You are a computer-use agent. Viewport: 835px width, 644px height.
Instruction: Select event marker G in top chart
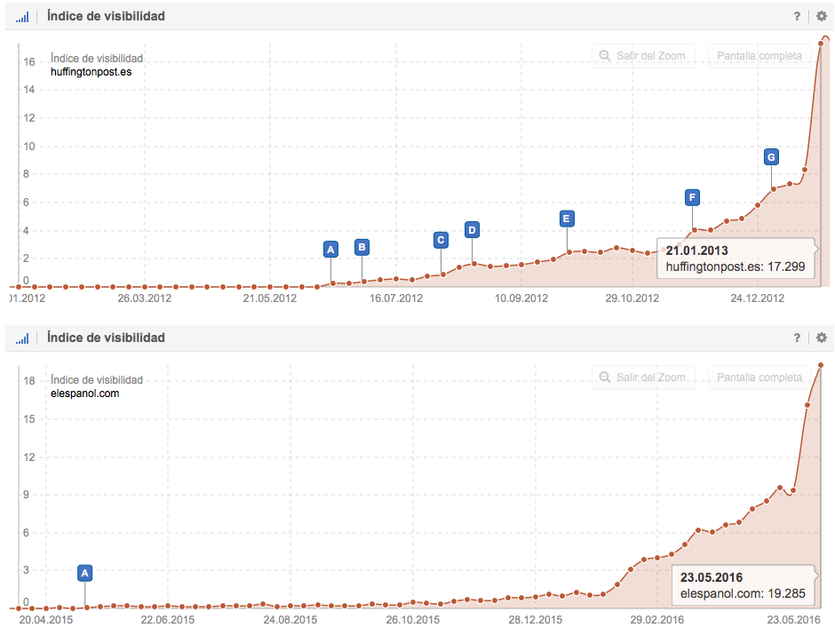click(x=771, y=157)
